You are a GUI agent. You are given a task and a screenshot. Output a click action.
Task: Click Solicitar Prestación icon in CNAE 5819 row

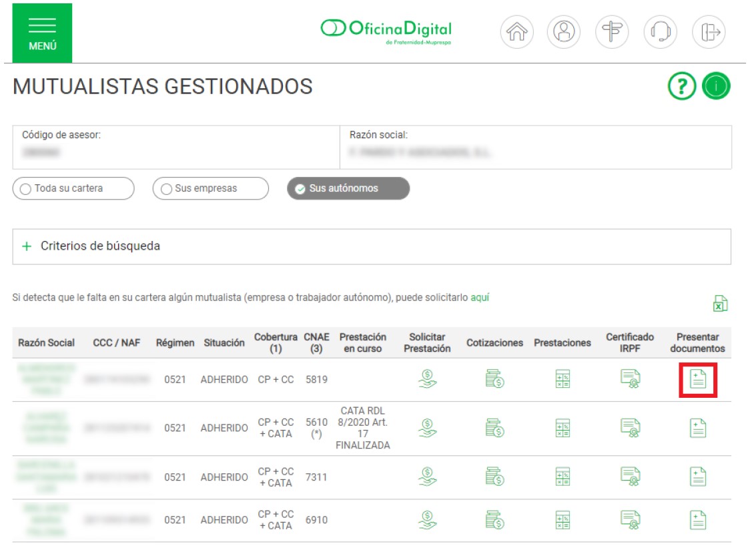click(427, 378)
